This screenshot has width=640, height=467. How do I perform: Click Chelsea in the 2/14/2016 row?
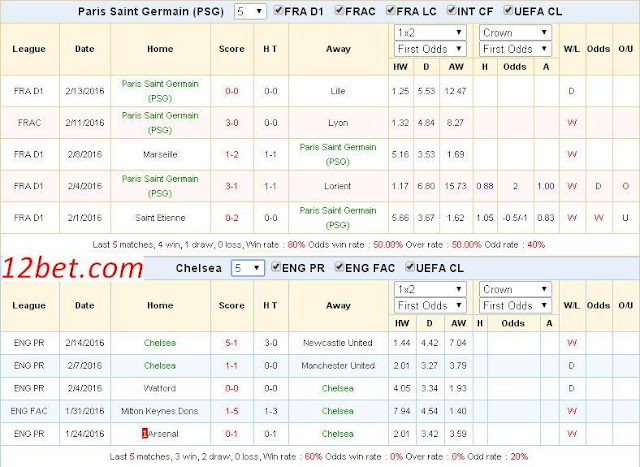pos(160,343)
